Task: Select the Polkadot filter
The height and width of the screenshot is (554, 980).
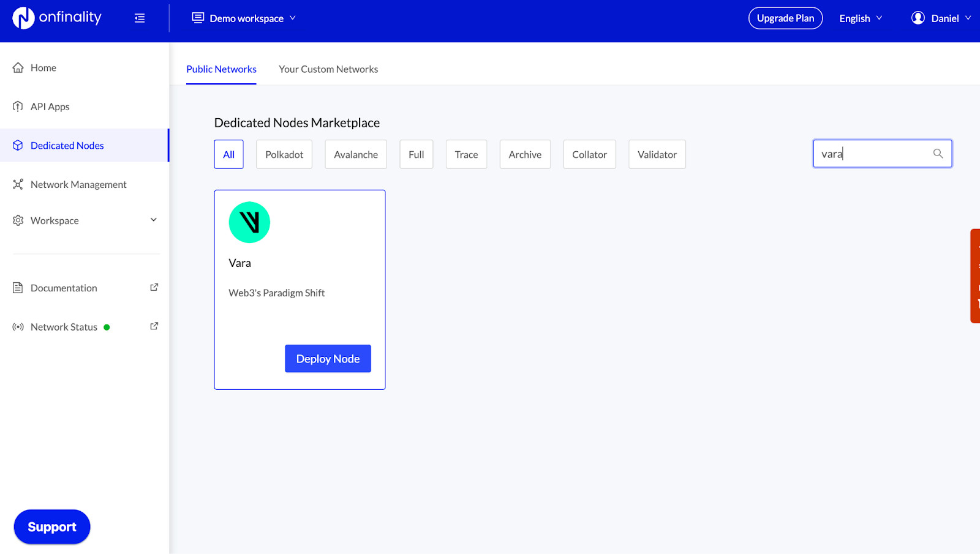Action: point(284,154)
